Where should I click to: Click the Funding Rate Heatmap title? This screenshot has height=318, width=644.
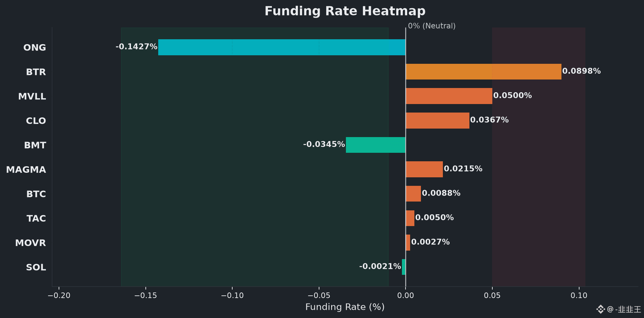345,11
